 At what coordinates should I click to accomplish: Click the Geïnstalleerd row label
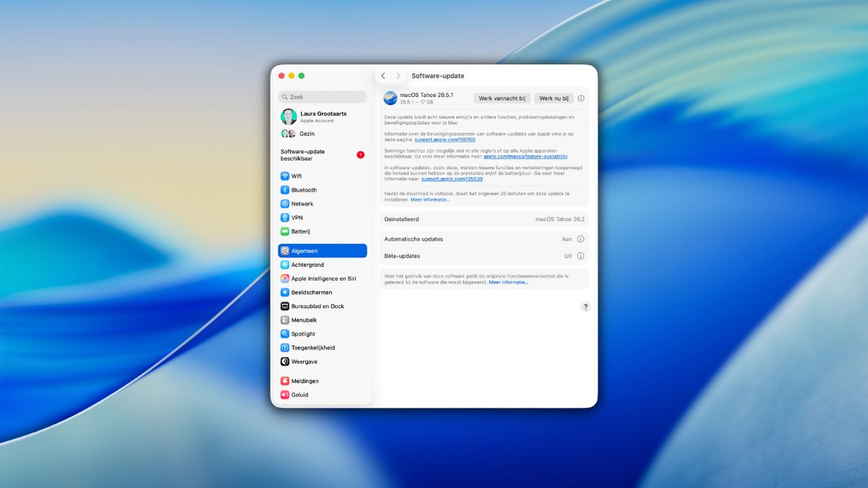pos(401,219)
